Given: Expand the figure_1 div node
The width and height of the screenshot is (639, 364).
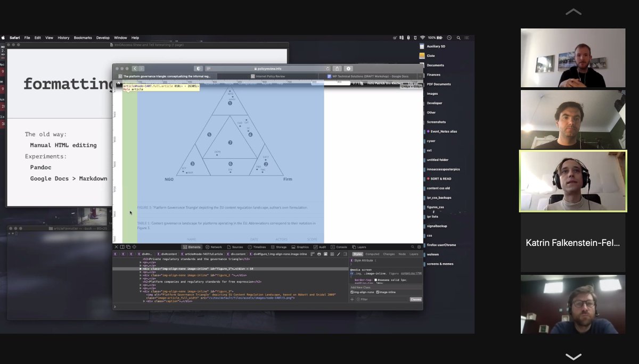Looking at the screenshot, I should [x=141, y=269].
